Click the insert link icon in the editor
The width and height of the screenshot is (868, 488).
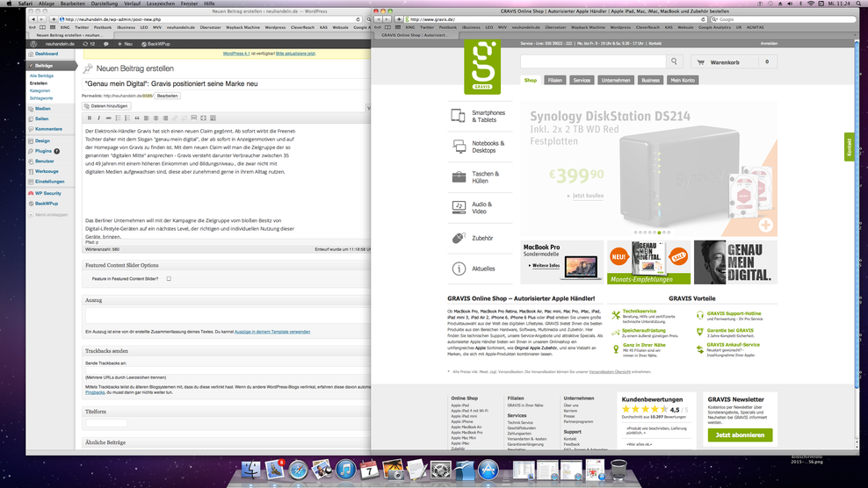pyautogui.click(x=175, y=118)
